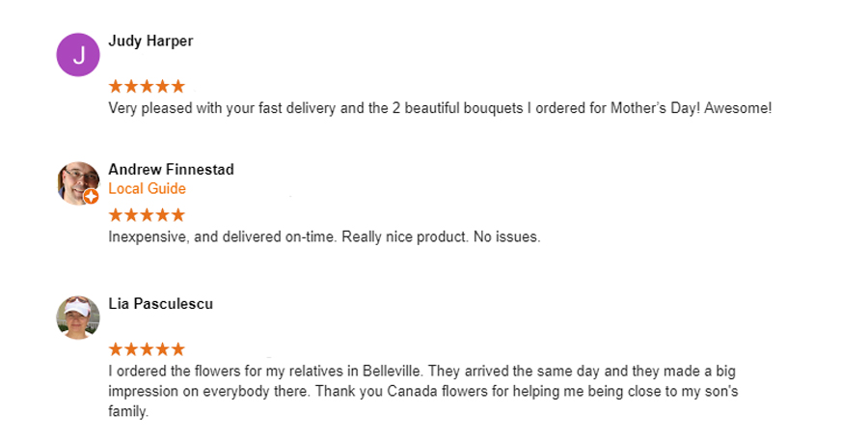Click Judy Harper's purple J avatar

pos(78,55)
